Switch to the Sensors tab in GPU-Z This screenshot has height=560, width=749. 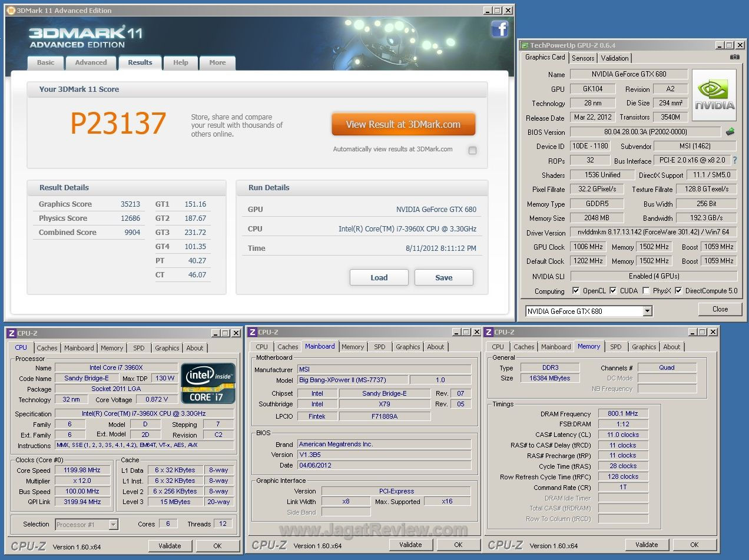[583, 58]
